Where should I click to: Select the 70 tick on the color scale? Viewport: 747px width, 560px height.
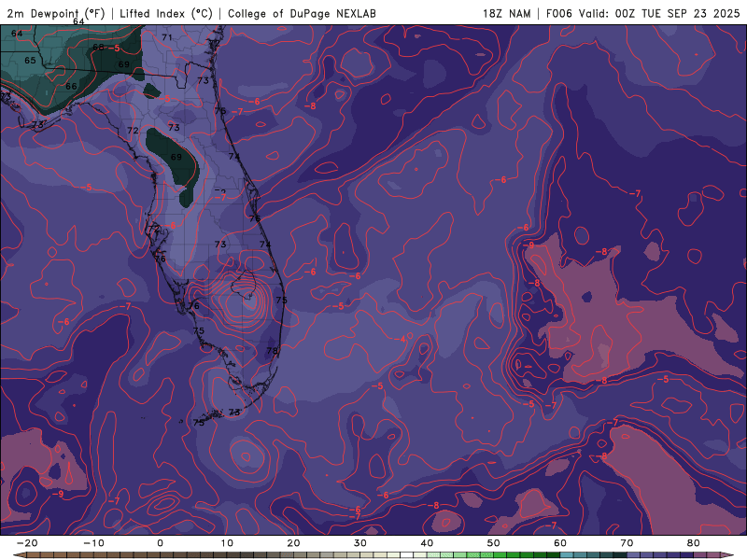point(627,543)
